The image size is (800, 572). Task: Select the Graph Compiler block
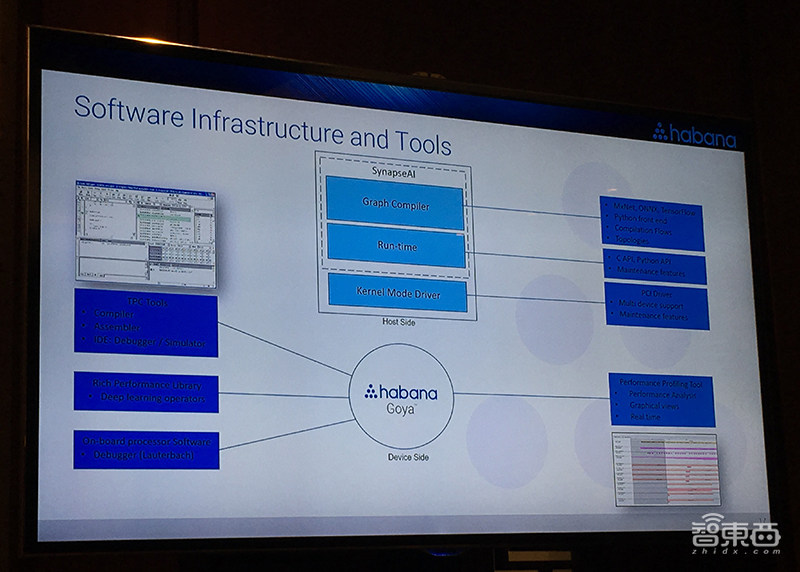click(394, 202)
